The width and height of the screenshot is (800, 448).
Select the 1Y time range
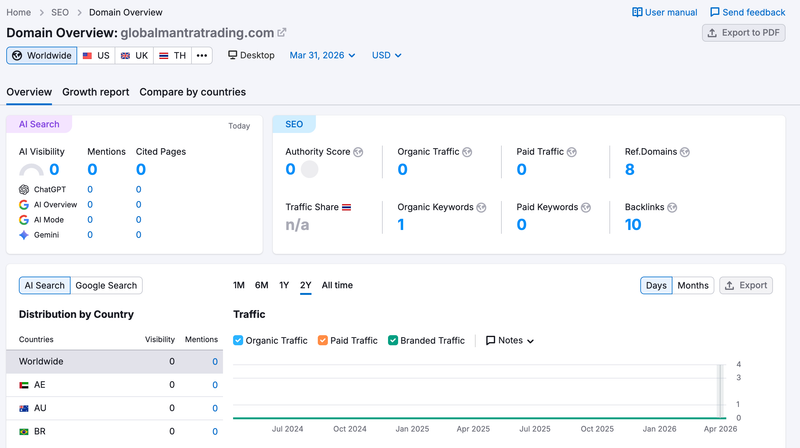coord(284,285)
